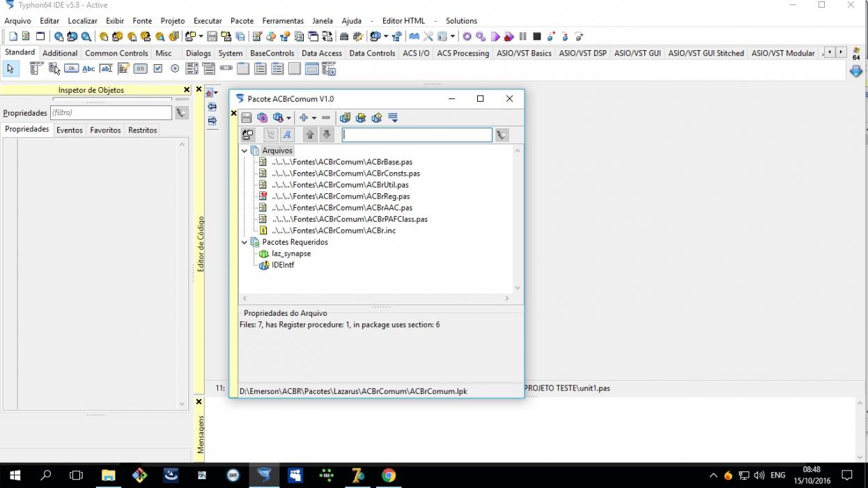Click the package file filter input field
This screenshot has width=868, height=488.
point(417,135)
